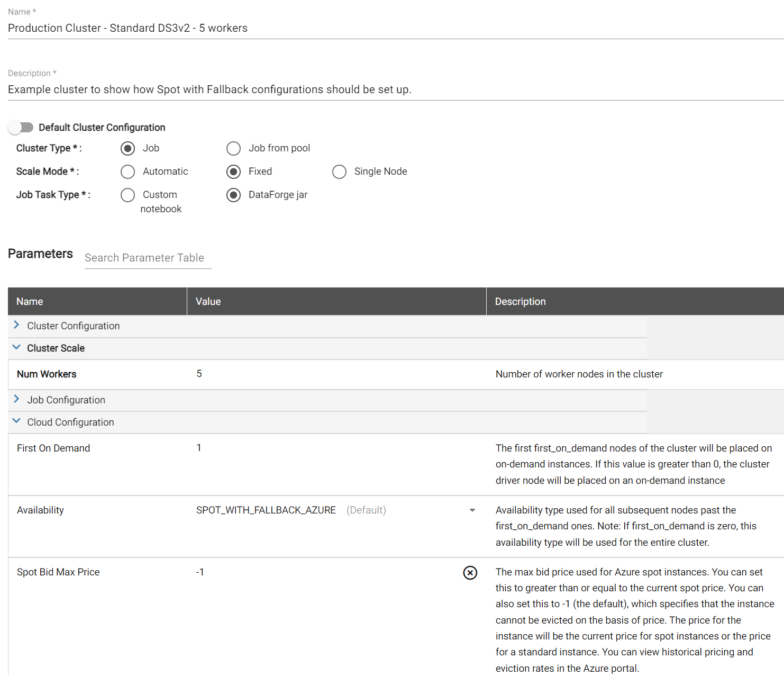
Task: Click the Search Parameter Table field
Action: 148,258
